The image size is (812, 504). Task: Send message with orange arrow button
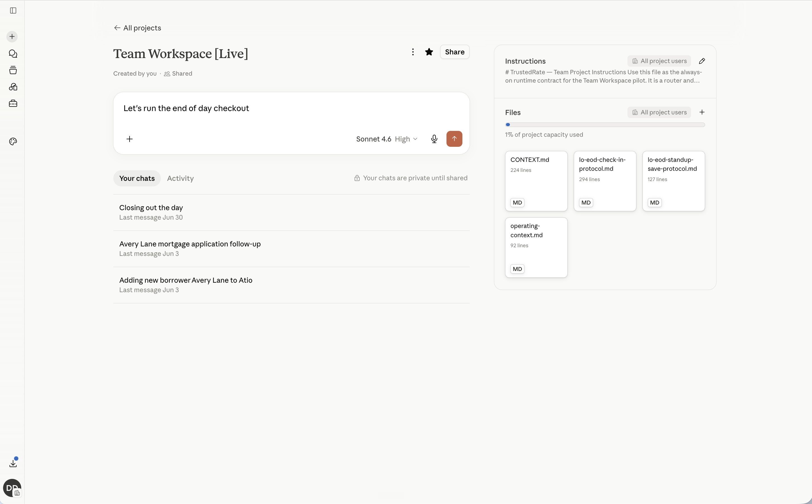pyautogui.click(x=454, y=139)
